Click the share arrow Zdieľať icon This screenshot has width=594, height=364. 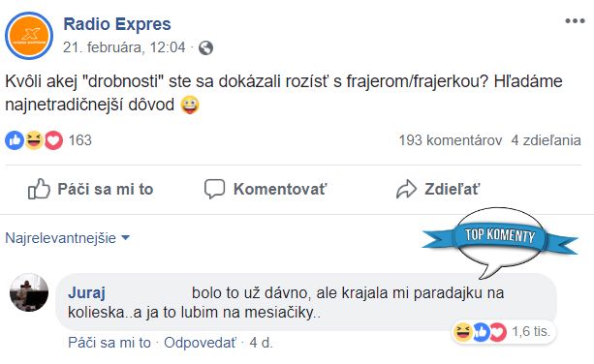[x=406, y=189]
